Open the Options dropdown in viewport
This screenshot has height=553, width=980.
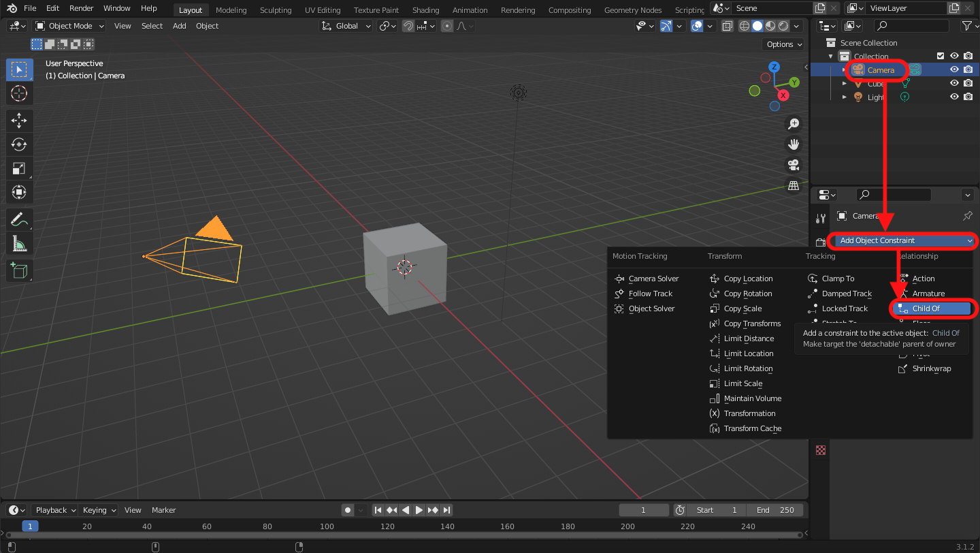[784, 44]
